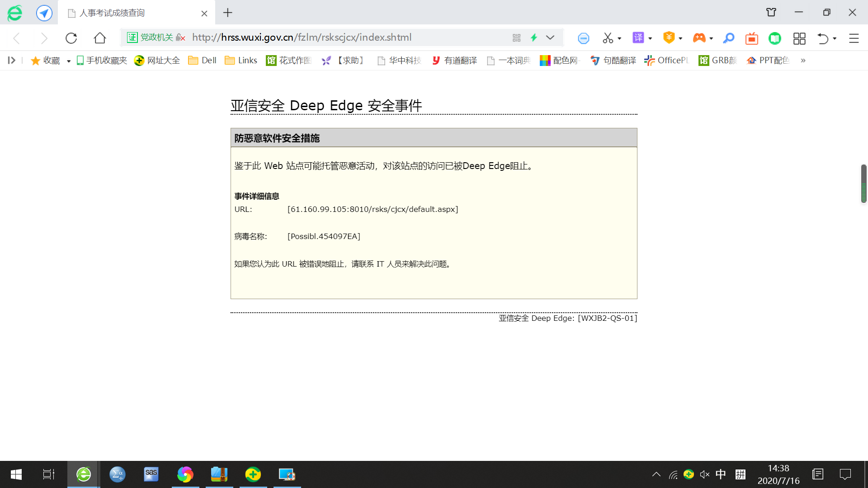Toggle the lightning speed mode icon

tap(534, 38)
